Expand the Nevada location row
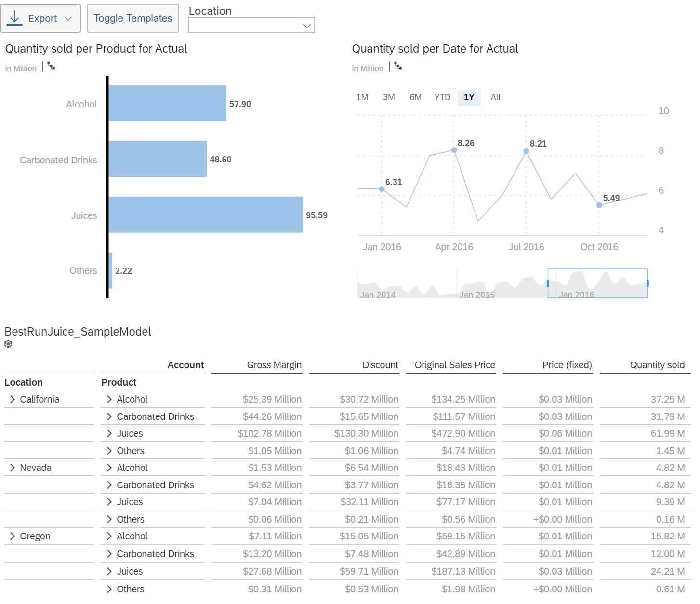 pos(13,468)
